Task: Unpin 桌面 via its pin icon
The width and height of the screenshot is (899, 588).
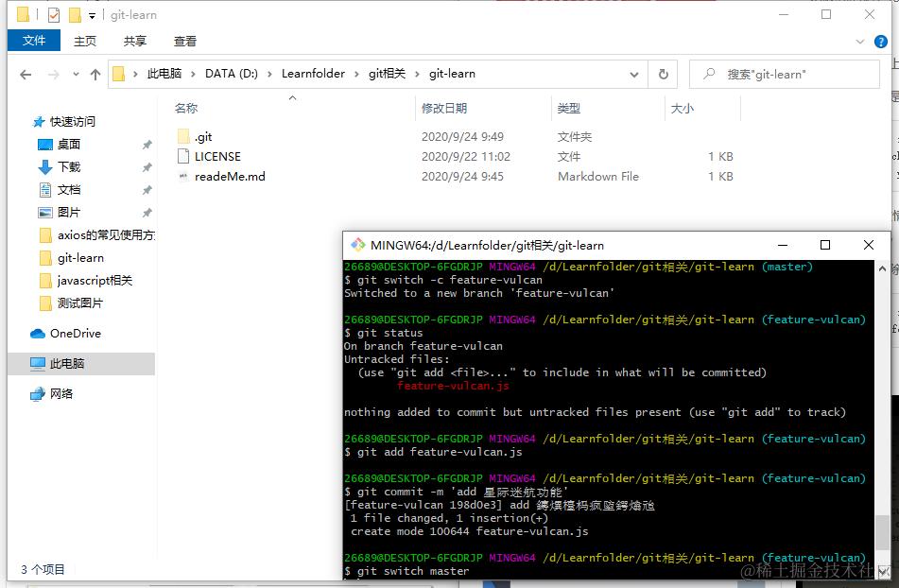Action: [147, 145]
